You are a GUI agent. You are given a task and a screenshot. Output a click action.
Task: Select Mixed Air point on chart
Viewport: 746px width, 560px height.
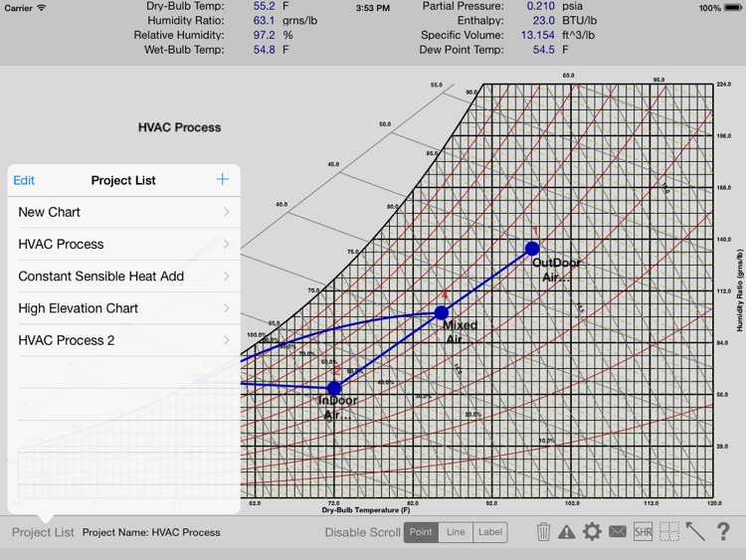point(442,312)
